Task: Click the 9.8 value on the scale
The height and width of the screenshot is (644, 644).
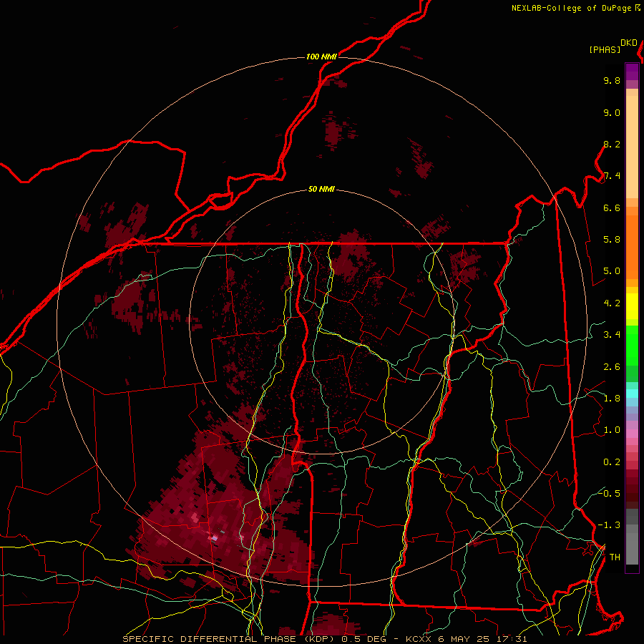Action: point(612,80)
